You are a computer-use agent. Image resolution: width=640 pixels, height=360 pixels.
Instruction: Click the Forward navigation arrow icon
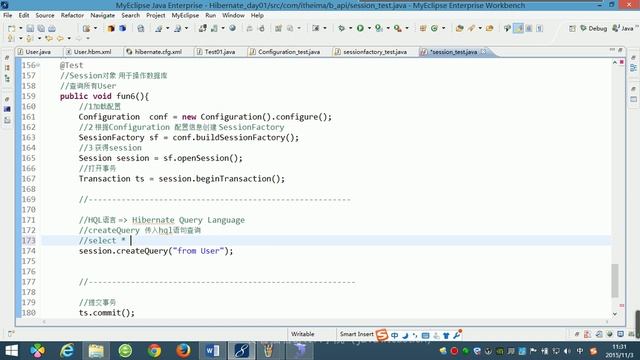(x=78, y=38)
